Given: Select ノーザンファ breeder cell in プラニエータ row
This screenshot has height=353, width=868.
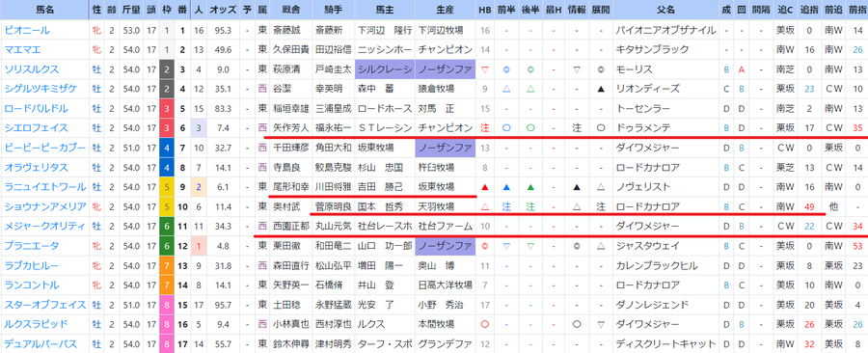Looking at the screenshot, I should click(x=445, y=246).
